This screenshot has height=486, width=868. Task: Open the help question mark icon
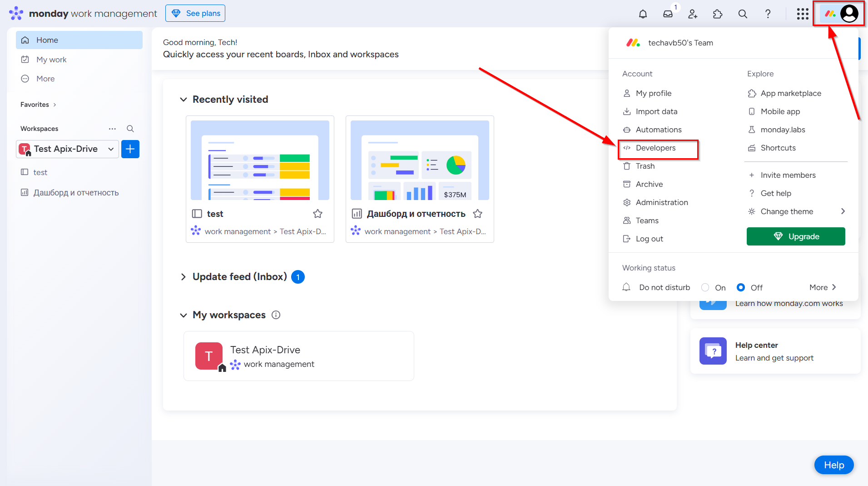click(x=768, y=14)
